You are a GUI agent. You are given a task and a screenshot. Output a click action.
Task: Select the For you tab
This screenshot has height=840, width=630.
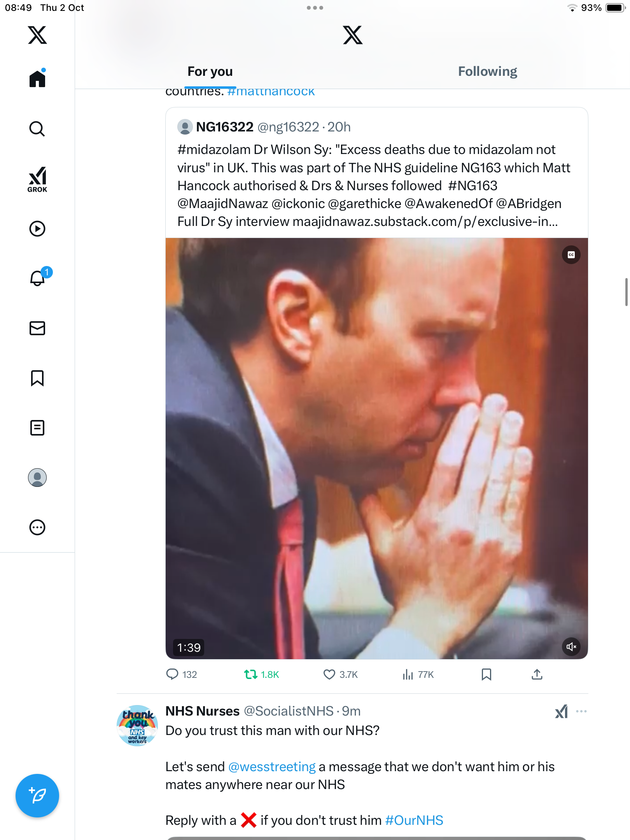tap(210, 72)
